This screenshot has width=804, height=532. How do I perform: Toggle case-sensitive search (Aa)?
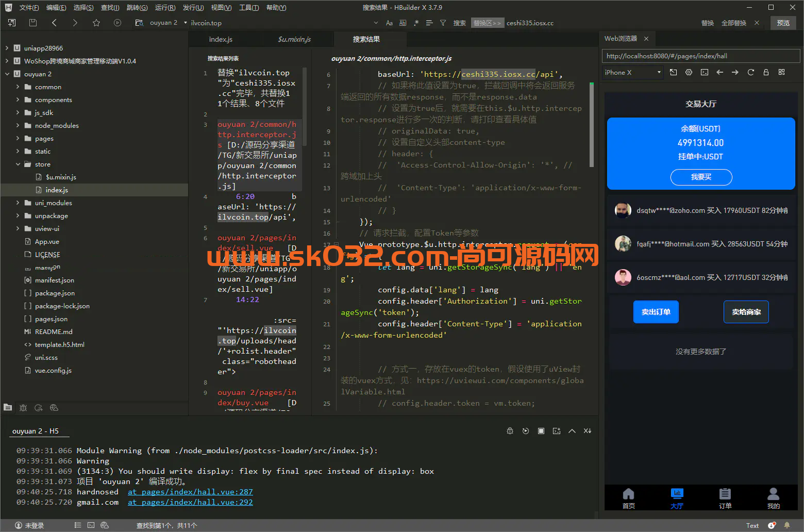pos(389,23)
